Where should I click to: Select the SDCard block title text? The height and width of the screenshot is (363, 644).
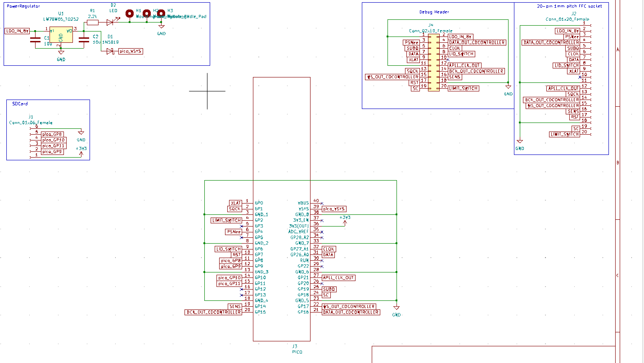(x=20, y=104)
